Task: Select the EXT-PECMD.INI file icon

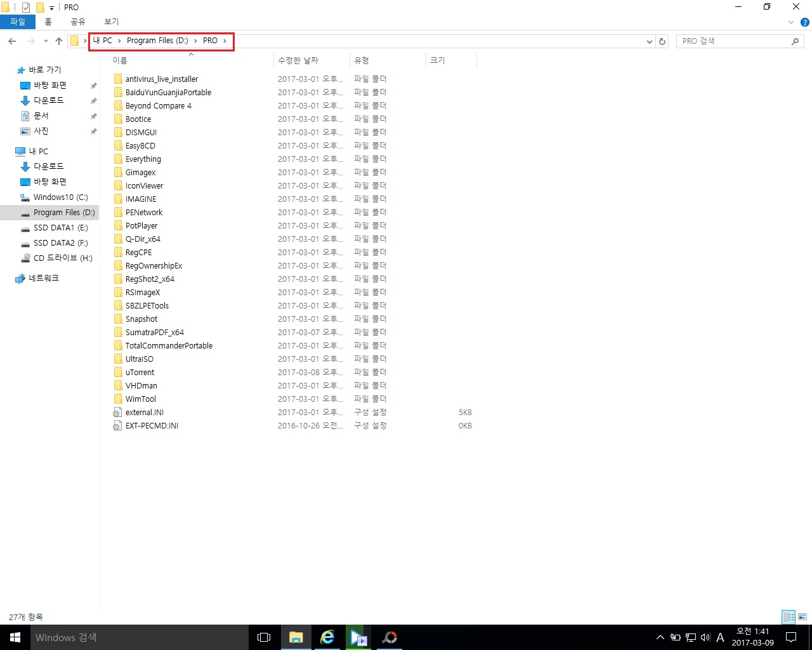Action: (x=117, y=426)
